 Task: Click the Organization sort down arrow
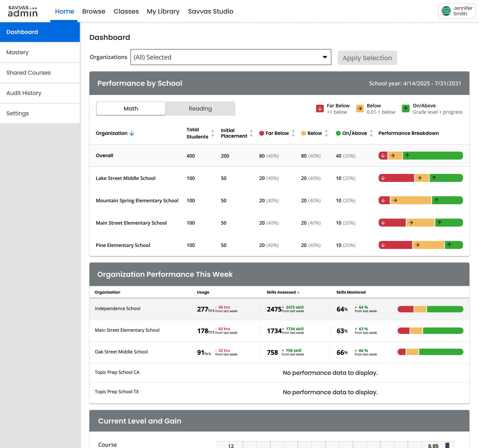(132, 133)
